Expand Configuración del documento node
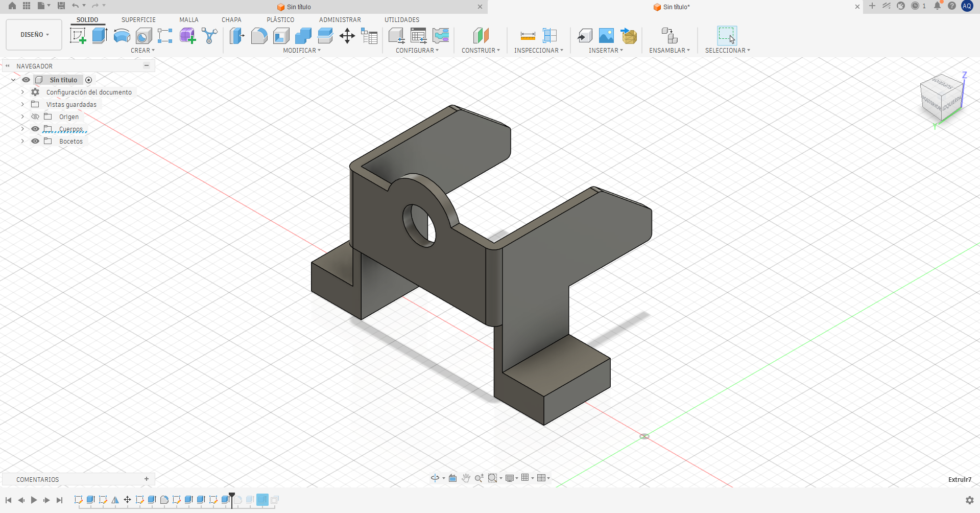Image resolution: width=980 pixels, height=513 pixels. pos(22,92)
